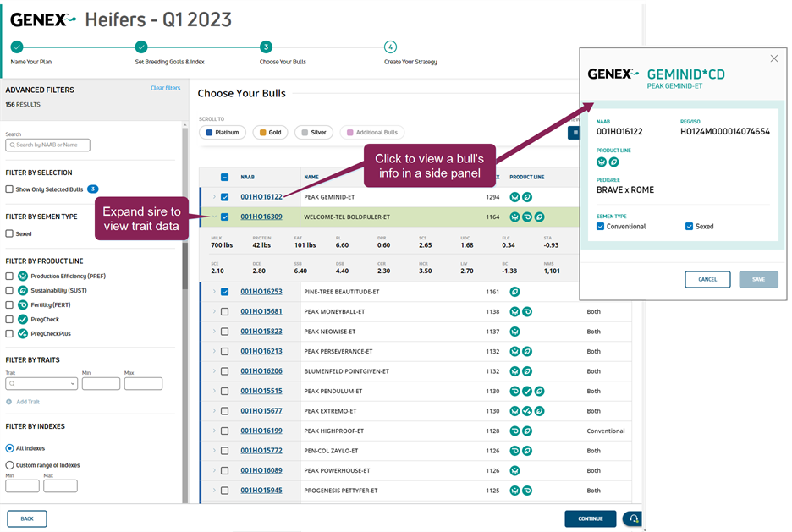Click the trait Min input field
Image resolution: width=792 pixels, height=532 pixels.
(101, 384)
